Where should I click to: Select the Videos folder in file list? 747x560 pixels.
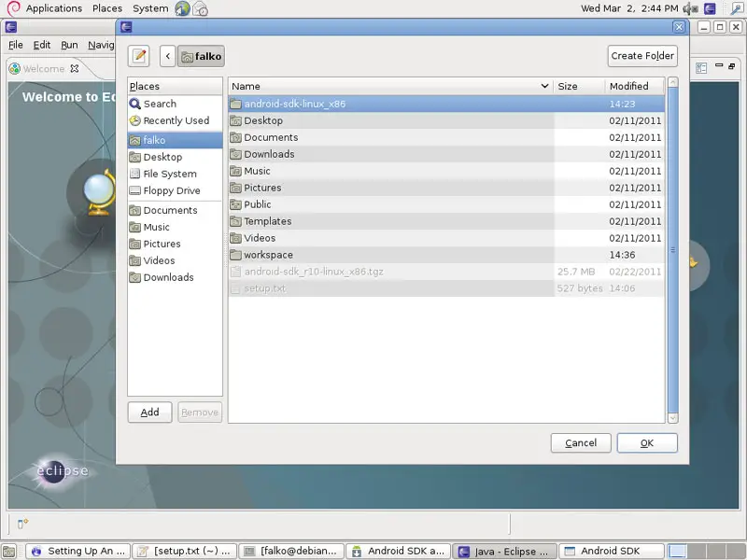(x=446, y=238)
